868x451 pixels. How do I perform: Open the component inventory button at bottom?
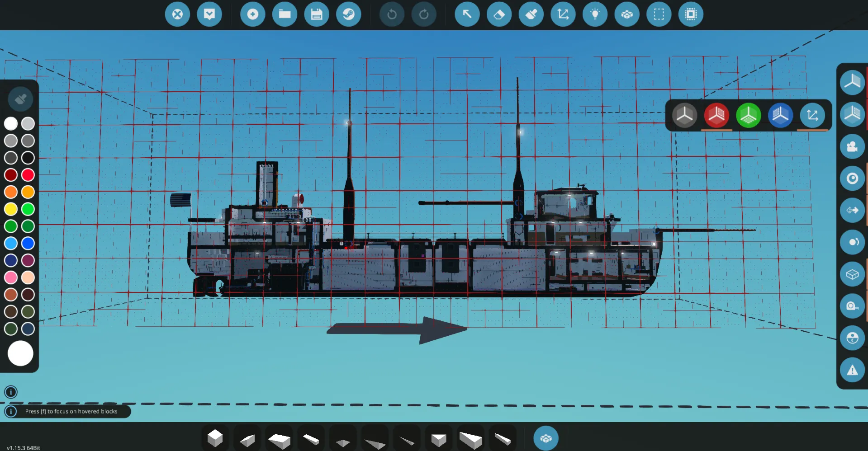(545, 438)
